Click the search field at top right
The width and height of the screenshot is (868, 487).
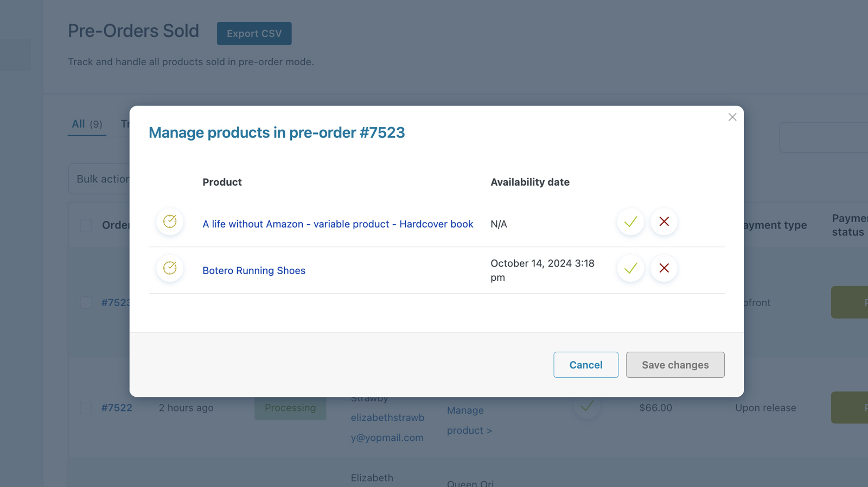(x=825, y=137)
